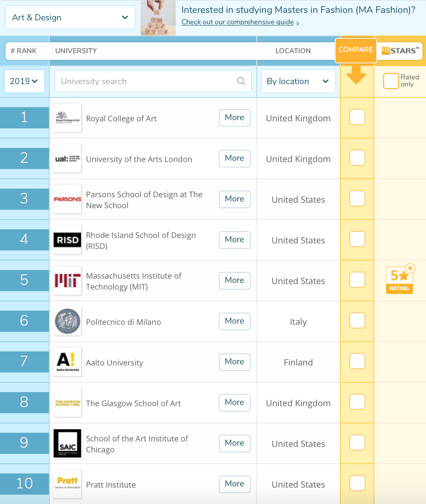426x504 pixels.
Task: Open the By location filter dropdown
Action: click(298, 81)
